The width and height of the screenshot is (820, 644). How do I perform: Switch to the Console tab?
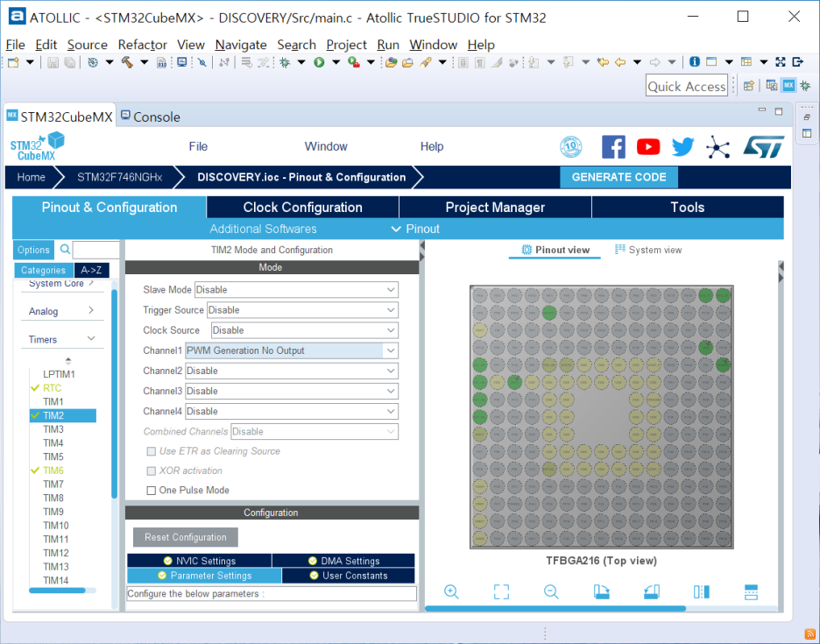point(151,117)
